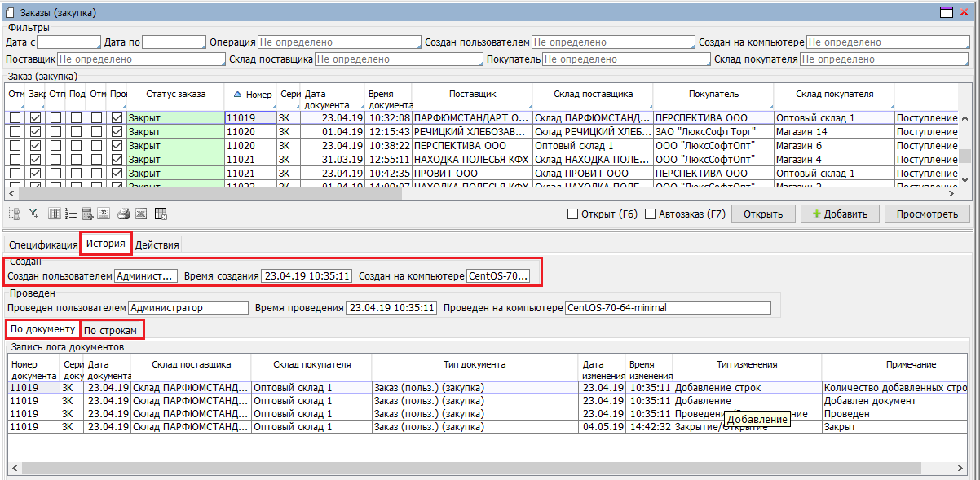Open column settings icon in table toolbar
Screen dimensions: 980x480
point(54,214)
